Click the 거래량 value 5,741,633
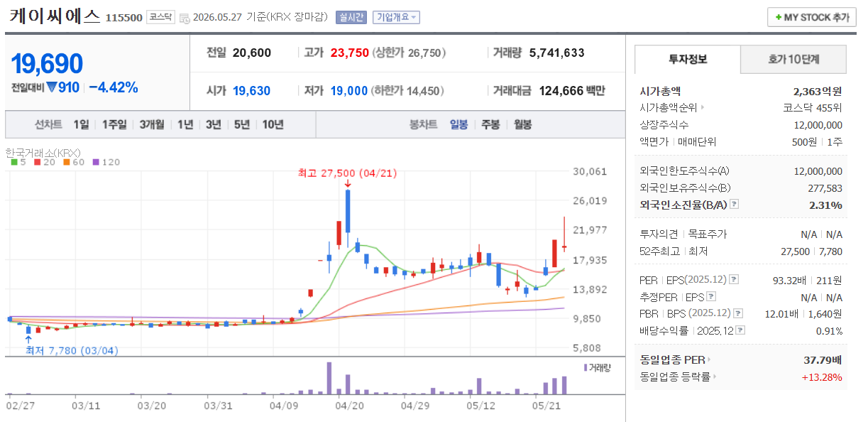This screenshot has height=422, width=868. pos(556,53)
